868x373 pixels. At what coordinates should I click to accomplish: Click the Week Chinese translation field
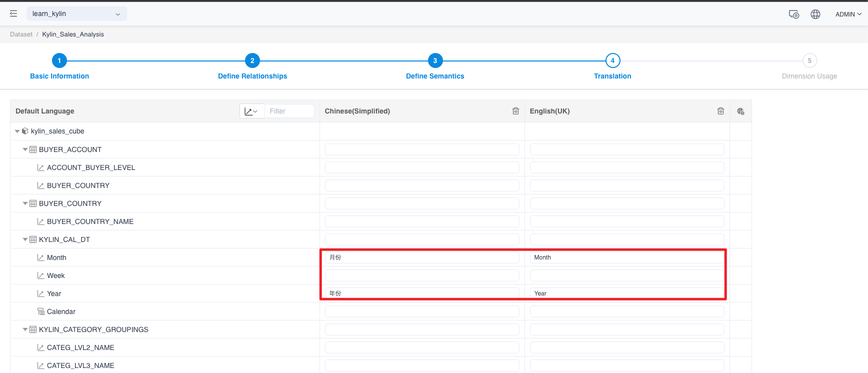421,275
